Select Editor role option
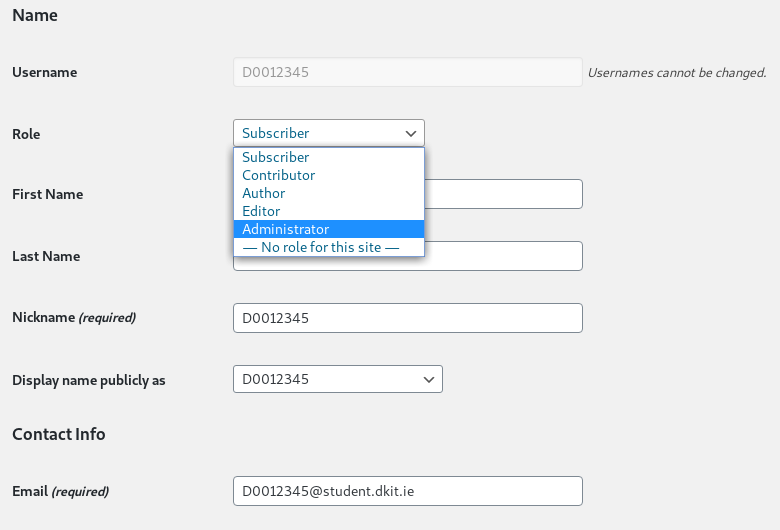This screenshot has height=530, width=780. point(328,211)
